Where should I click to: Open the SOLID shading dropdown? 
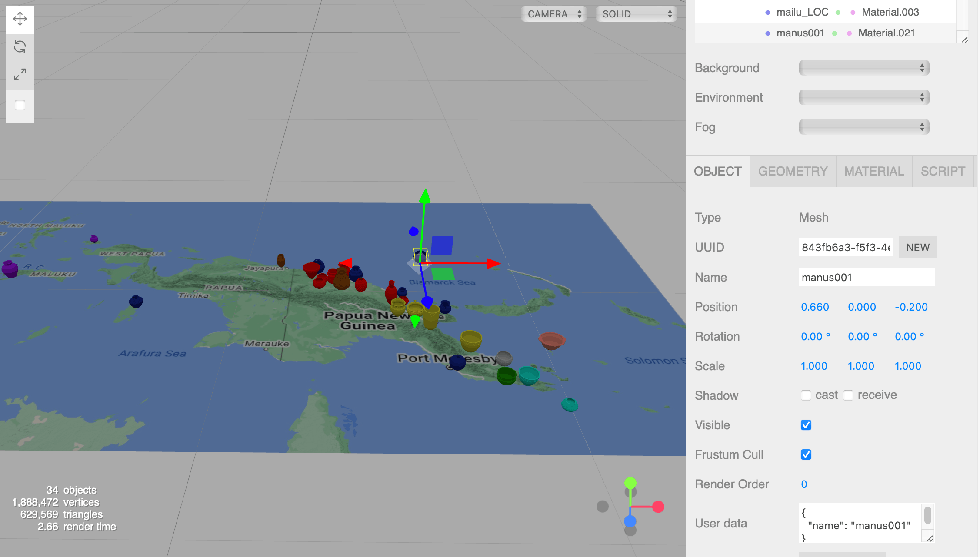point(637,14)
